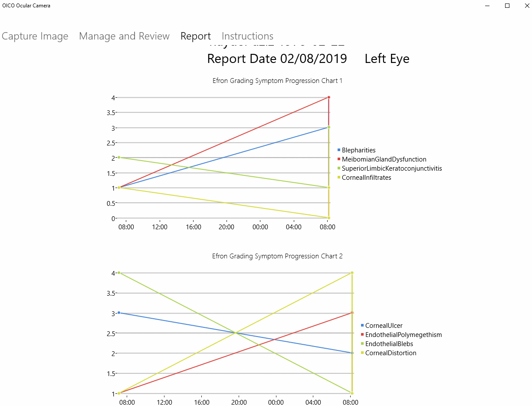Open the Instructions tab

click(x=247, y=36)
